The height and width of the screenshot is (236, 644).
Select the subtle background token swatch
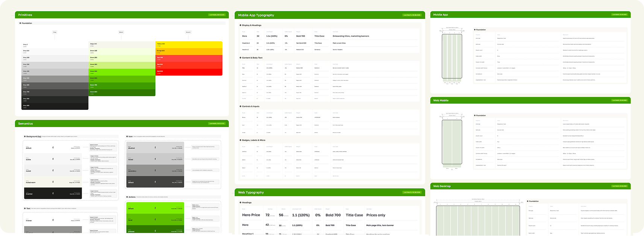[x=53, y=159]
